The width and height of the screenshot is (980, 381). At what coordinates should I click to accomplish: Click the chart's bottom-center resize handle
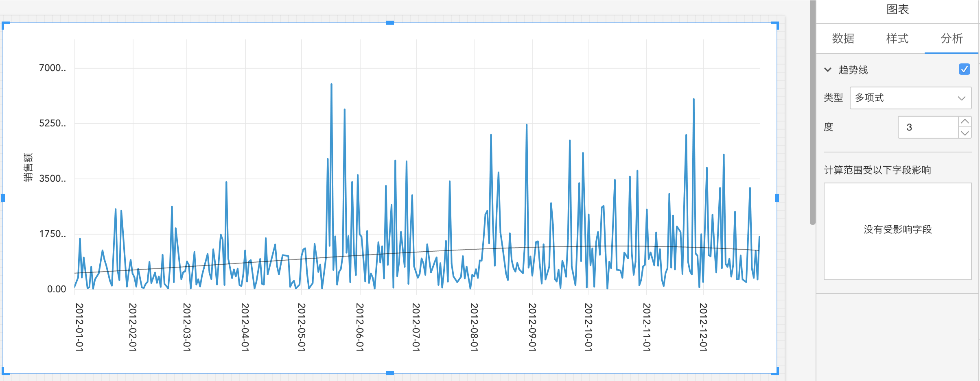[x=390, y=373]
